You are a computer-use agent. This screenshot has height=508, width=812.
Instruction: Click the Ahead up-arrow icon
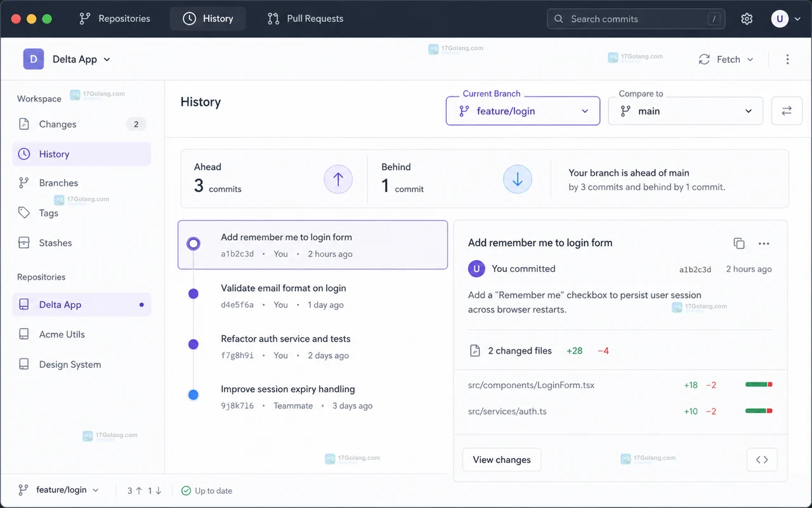[x=338, y=179]
